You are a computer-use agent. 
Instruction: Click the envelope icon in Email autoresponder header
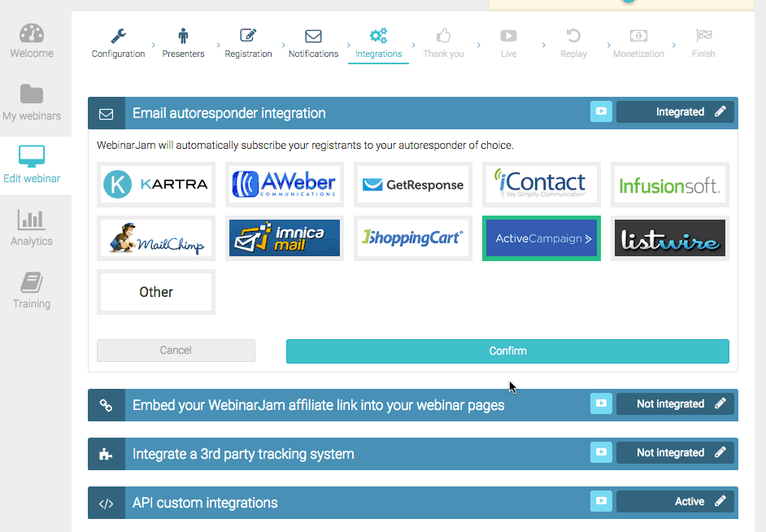click(x=106, y=114)
